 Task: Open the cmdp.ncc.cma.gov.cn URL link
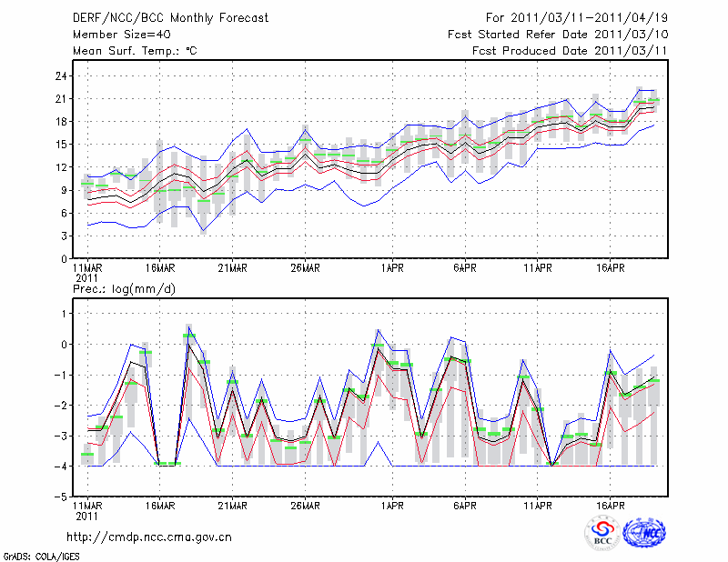[x=149, y=537]
